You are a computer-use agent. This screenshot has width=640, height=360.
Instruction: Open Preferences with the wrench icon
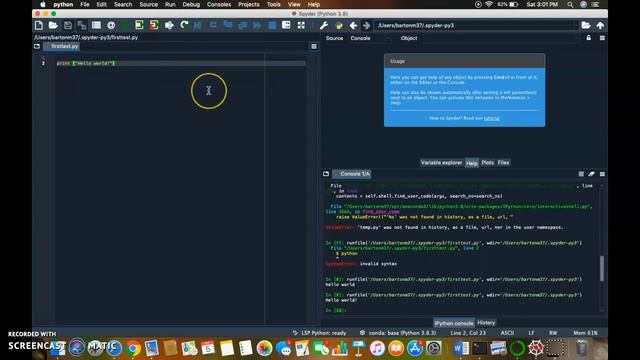324,25
